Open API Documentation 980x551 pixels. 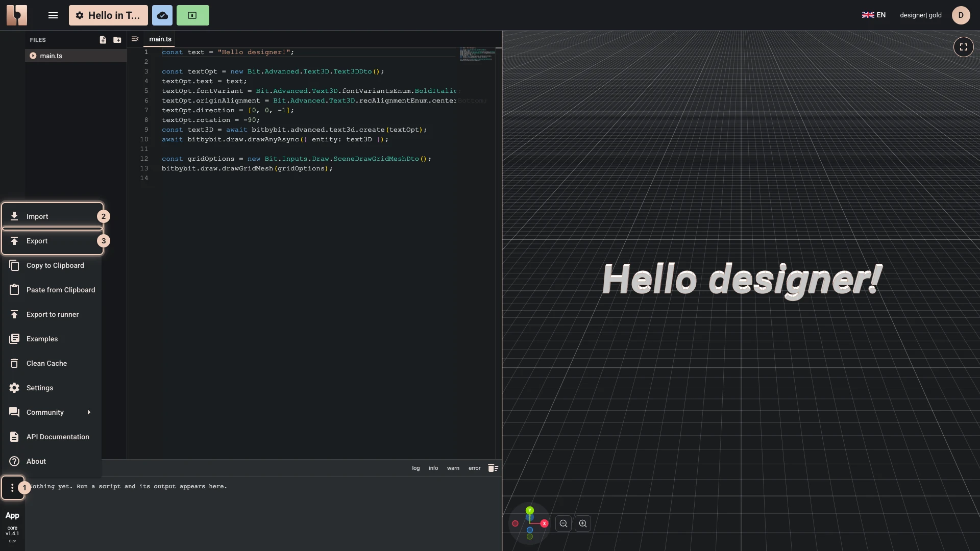click(52, 437)
